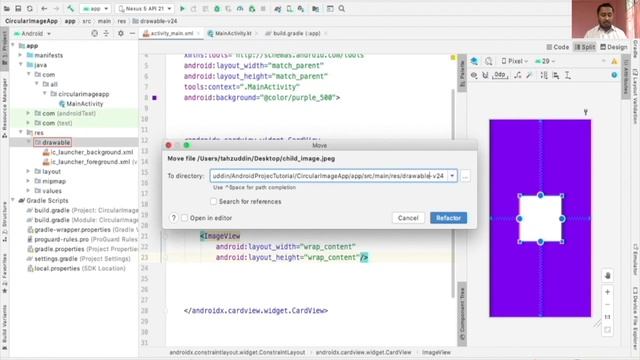Switch to Split view mode

pyautogui.click(x=584, y=47)
